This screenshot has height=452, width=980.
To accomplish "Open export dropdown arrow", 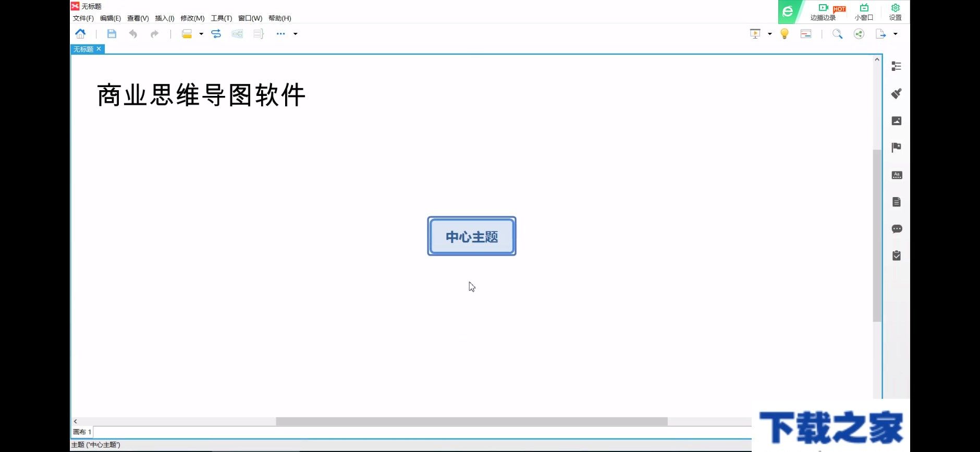I will 896,34.
